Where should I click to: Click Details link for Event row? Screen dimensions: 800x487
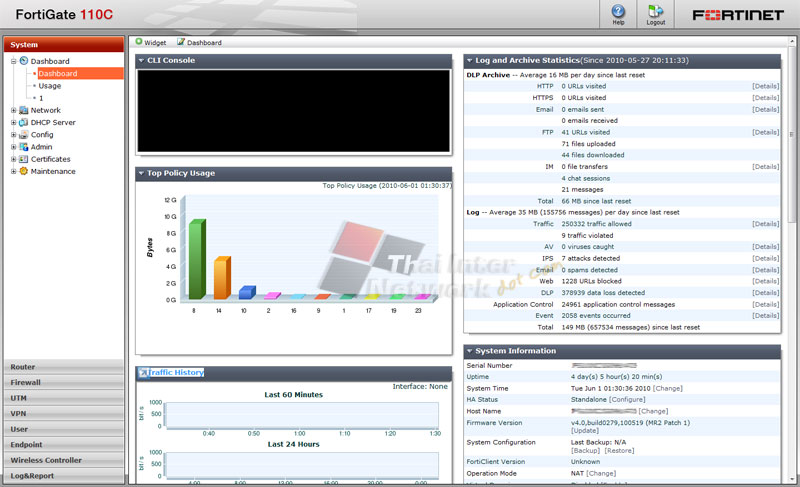765,316
